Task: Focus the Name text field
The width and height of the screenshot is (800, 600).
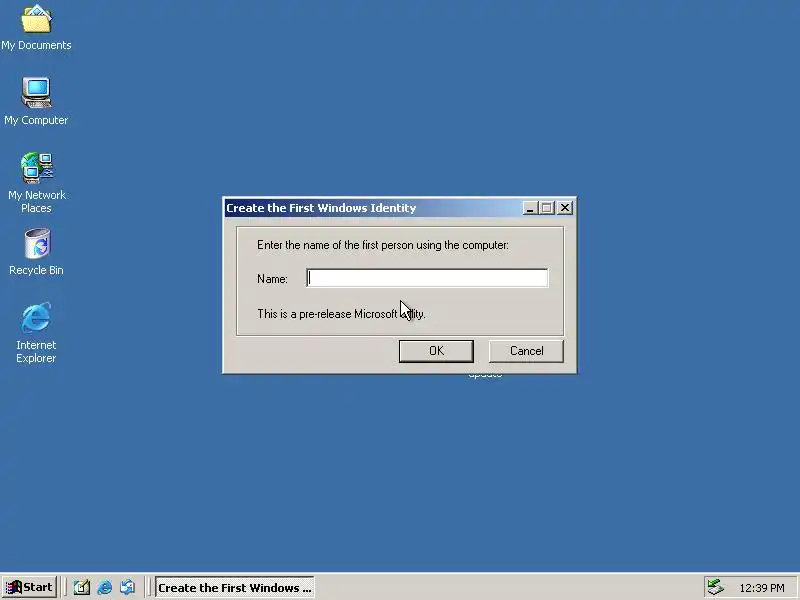Action: click(427, 278)
